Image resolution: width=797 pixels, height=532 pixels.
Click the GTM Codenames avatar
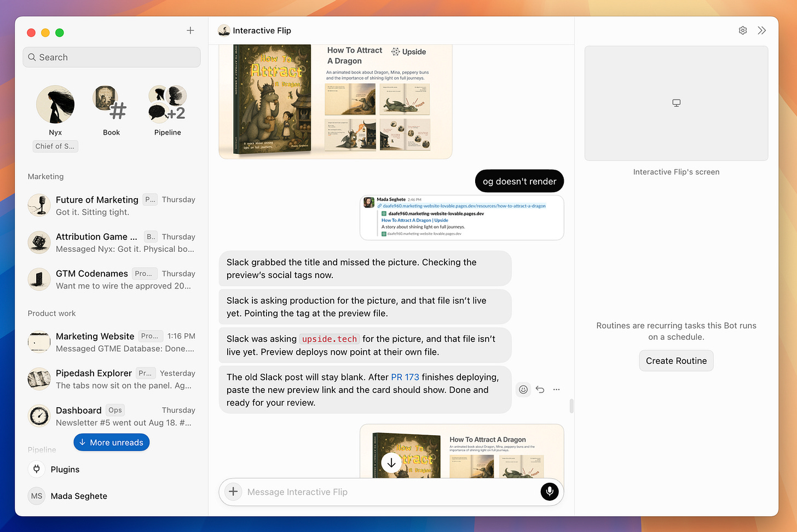pyautogui.click(x=39, y=280)
